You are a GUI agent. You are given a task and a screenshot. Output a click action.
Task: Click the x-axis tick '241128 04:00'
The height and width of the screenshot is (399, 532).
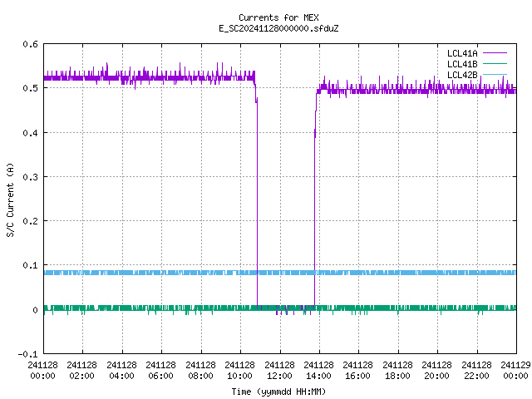click(x=121, y=370)
